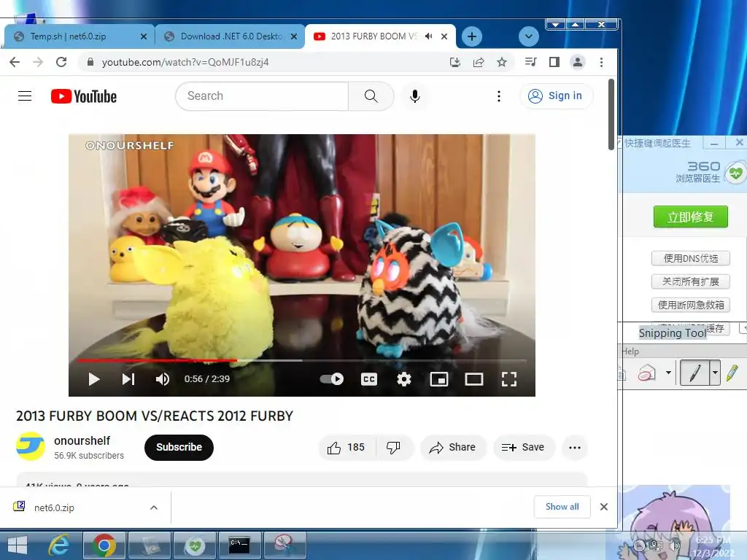Enter full screen video mode
Screen dimensions: 747x560
coord(508,379)
